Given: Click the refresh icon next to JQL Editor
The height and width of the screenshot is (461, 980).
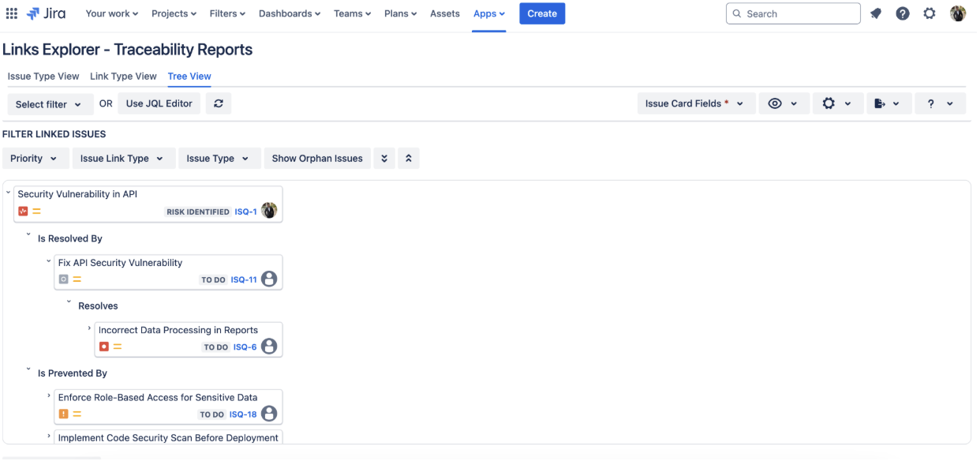Looking at the screenshot, I should [219, 103].
